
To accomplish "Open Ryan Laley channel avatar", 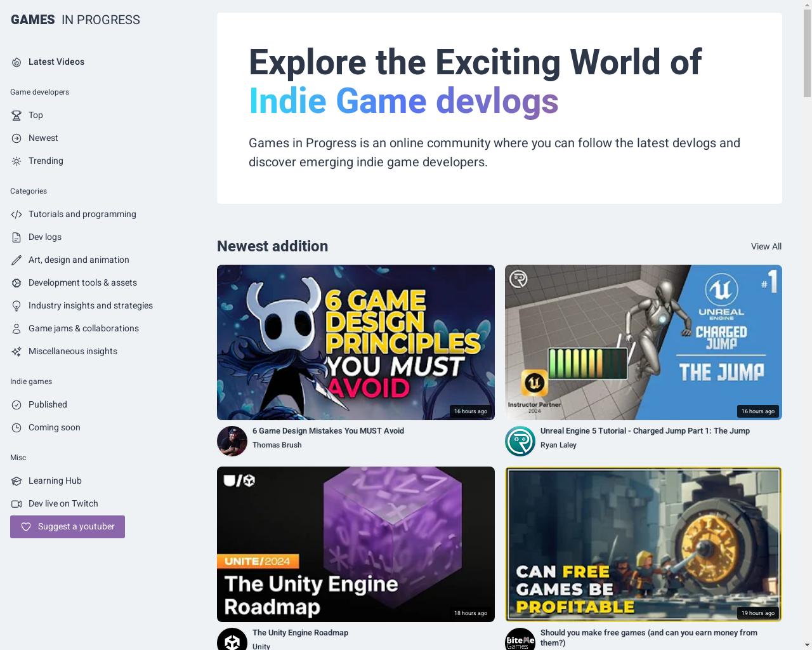I will click(x=520, y=441).
